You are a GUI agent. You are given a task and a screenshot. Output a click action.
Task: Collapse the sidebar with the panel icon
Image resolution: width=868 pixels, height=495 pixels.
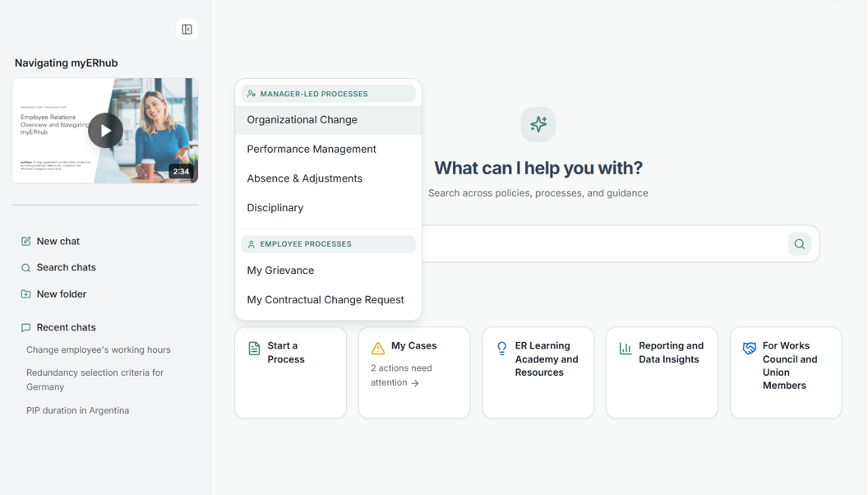click(187, 30)
